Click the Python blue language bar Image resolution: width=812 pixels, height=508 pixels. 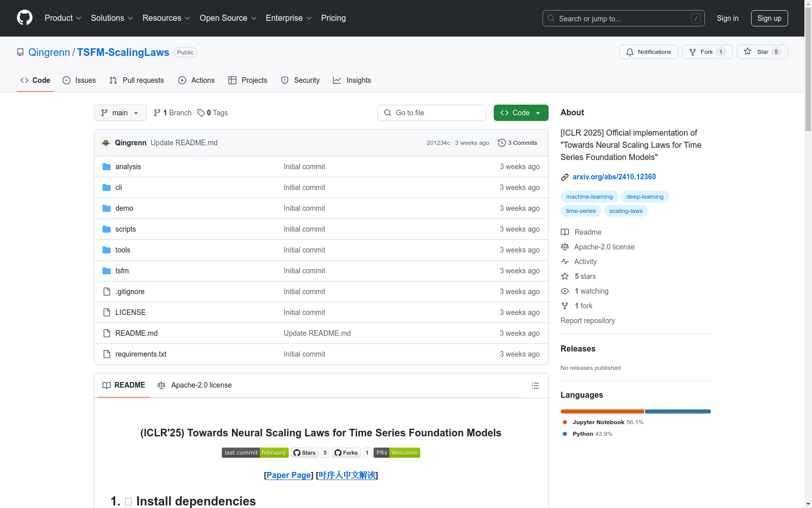[678, 411]
